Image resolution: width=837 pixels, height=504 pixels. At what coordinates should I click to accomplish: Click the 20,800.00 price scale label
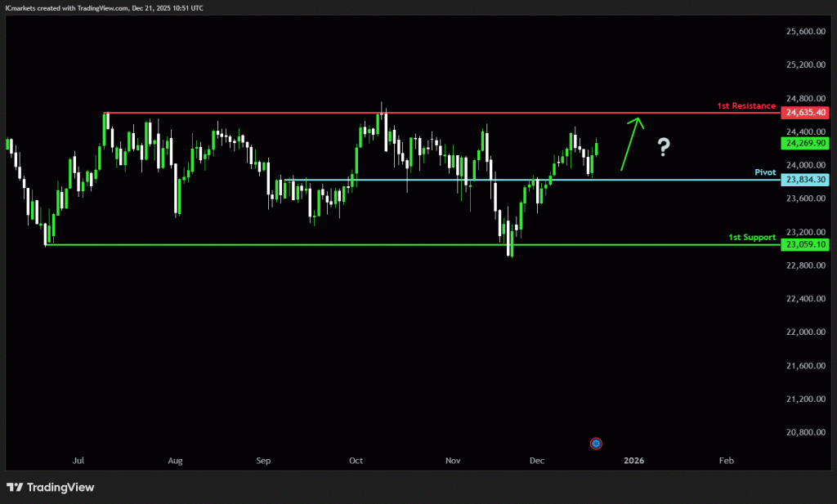(804, 432)
